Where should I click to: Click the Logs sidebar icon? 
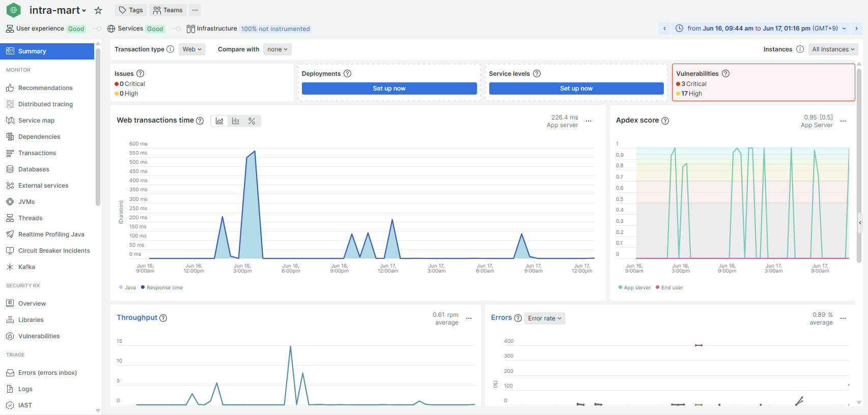10,389
